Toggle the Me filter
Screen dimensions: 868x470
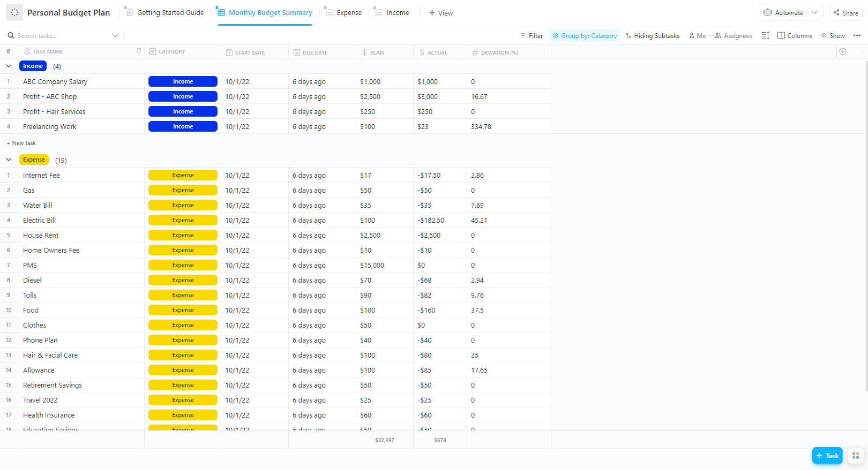coord(697,35)
